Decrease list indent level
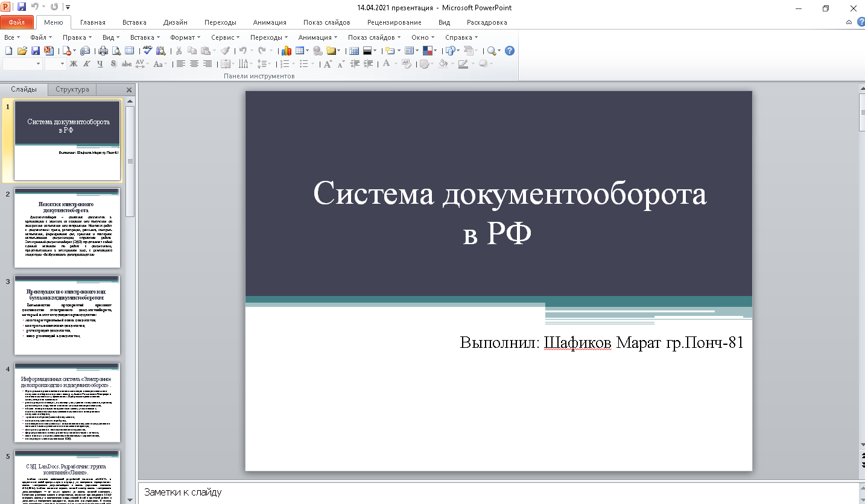Image resolution: width=865 pixels, height=504 pixels. (x=355, y=64)
